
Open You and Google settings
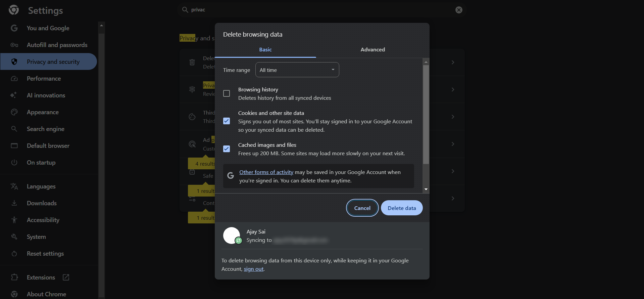pos(49,28)
